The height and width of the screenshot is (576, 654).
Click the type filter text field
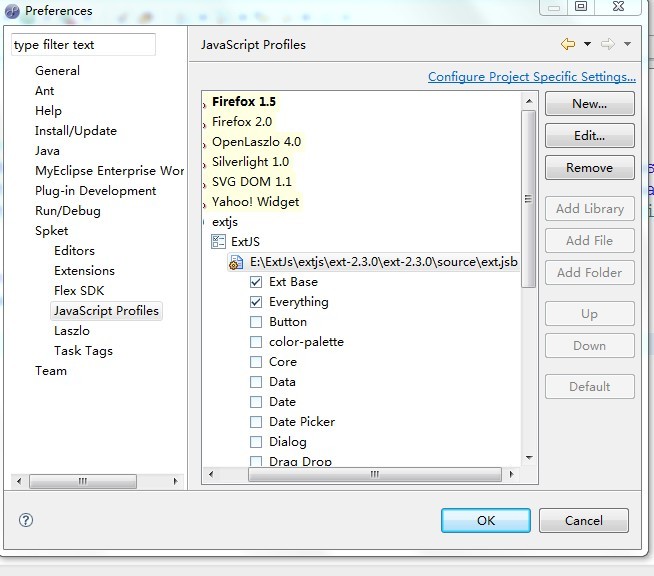click(x=83, y=45)
